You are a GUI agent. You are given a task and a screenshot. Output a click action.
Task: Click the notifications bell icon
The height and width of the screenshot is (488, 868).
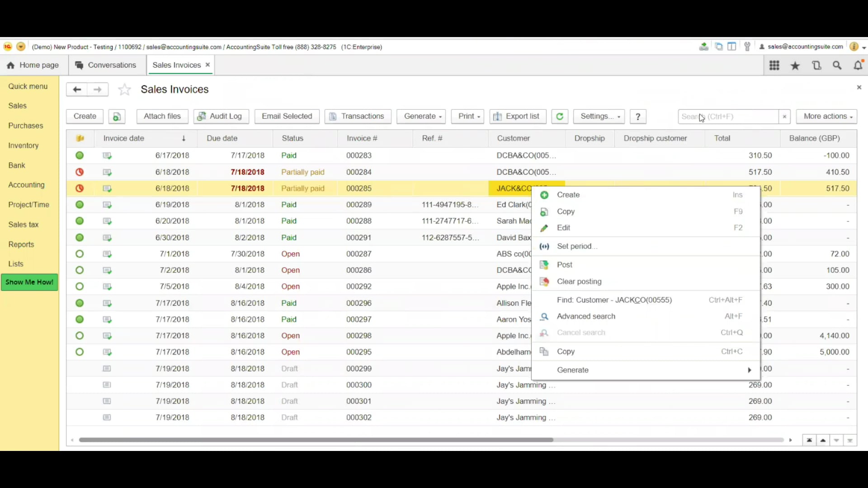pyautogui.click(x=858, y=65)
